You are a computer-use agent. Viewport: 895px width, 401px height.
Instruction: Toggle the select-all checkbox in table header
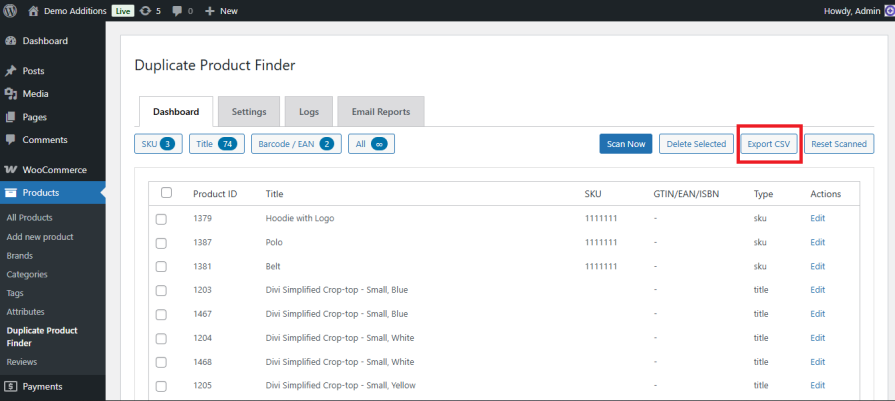167,193
